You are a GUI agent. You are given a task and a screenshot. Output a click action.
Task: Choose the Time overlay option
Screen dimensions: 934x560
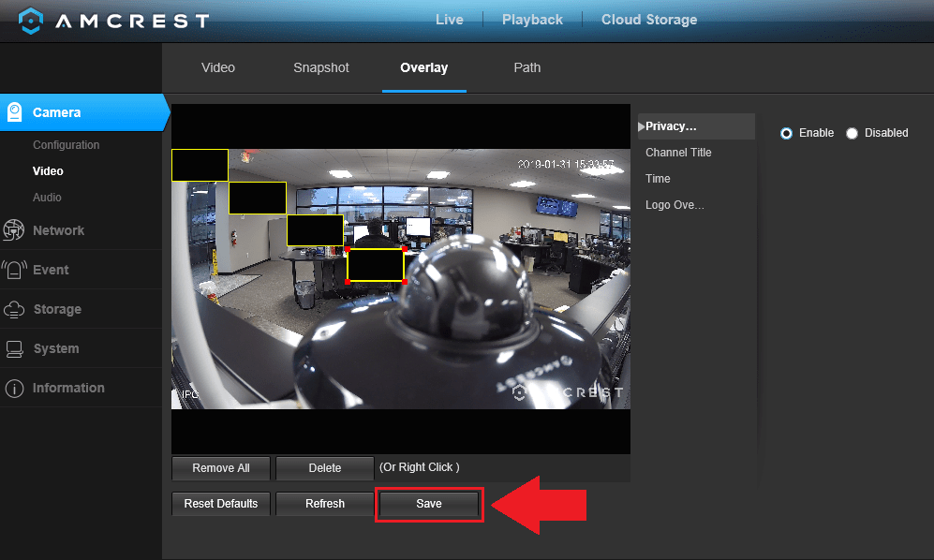click(x=657, y=178)
